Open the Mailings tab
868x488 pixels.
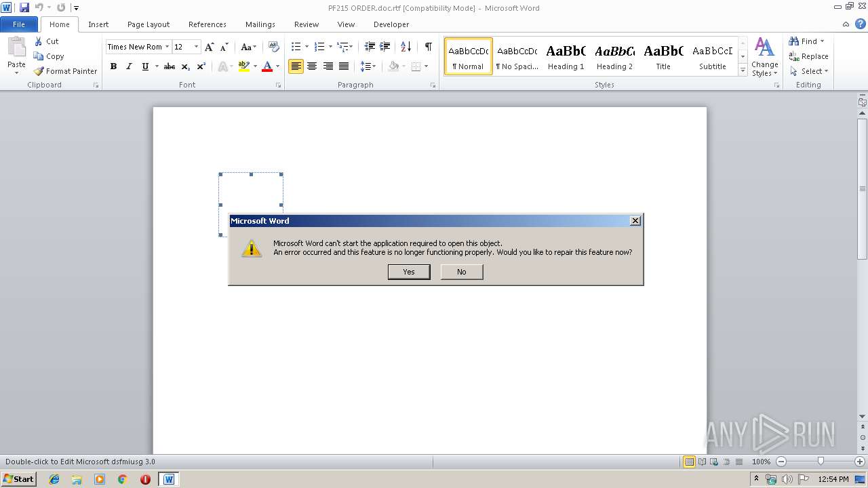pos(260,24)
